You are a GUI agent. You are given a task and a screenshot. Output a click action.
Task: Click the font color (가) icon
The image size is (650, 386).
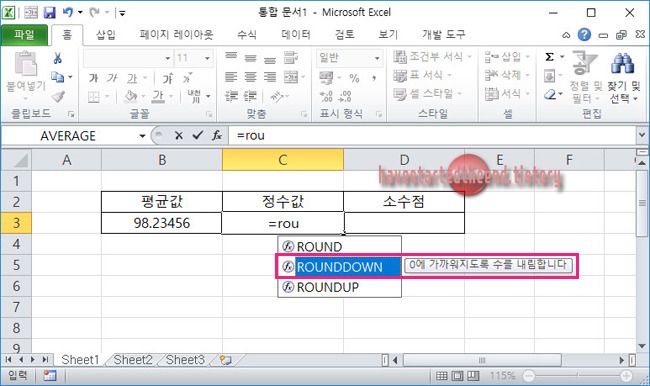point(158,97)
